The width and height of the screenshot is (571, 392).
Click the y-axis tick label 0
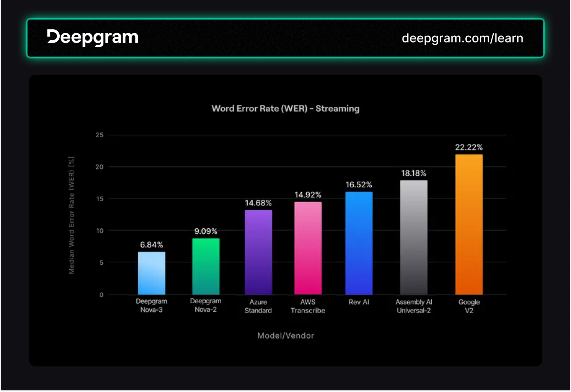[x=101, y=295]
